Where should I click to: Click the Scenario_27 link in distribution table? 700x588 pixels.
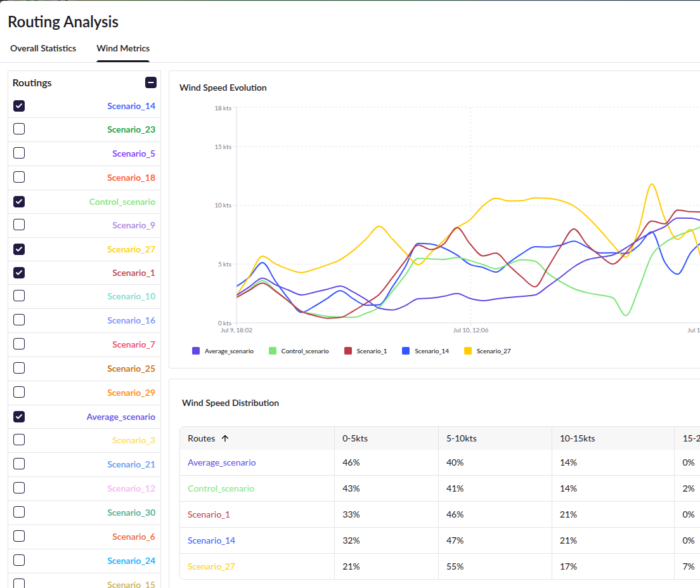click(x=211, y=566)
